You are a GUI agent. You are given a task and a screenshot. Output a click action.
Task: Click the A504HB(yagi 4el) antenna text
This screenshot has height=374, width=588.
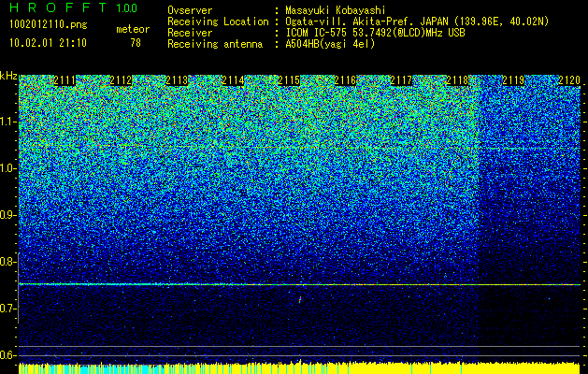coord(330,44)
